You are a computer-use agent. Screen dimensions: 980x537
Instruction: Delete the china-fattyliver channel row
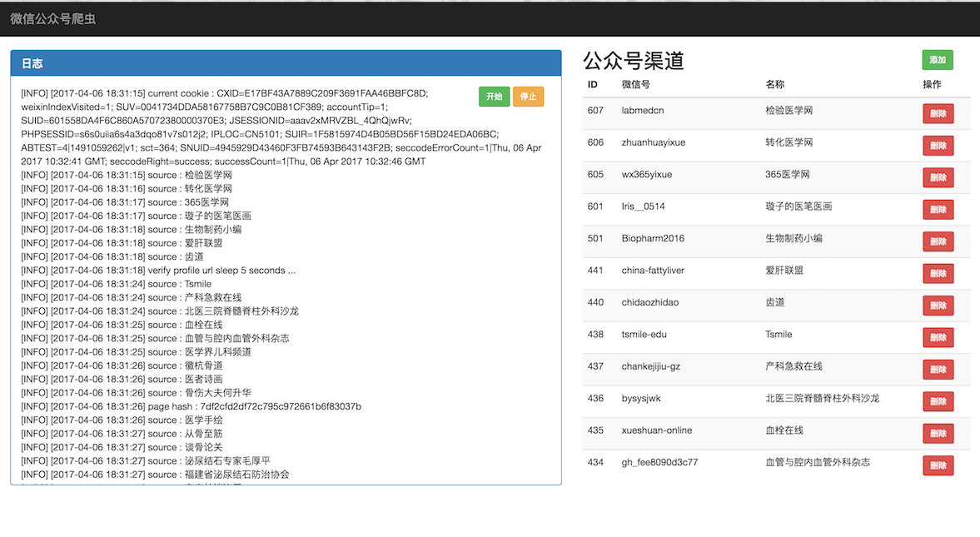click(x=938, y=273)
